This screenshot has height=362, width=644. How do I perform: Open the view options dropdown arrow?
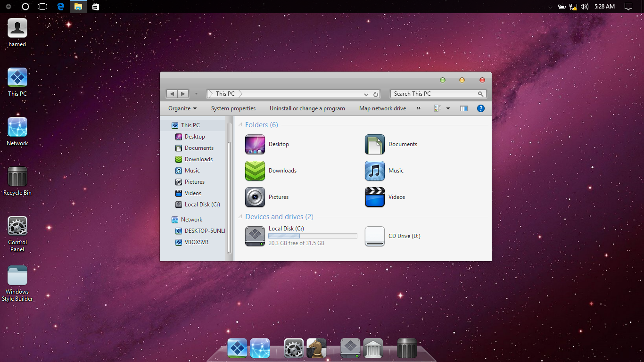pyautogui.click(x=448, y=108)
